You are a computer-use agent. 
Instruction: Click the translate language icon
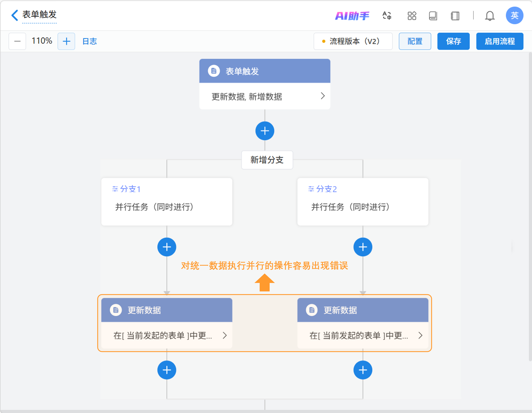tap(387, 16)
